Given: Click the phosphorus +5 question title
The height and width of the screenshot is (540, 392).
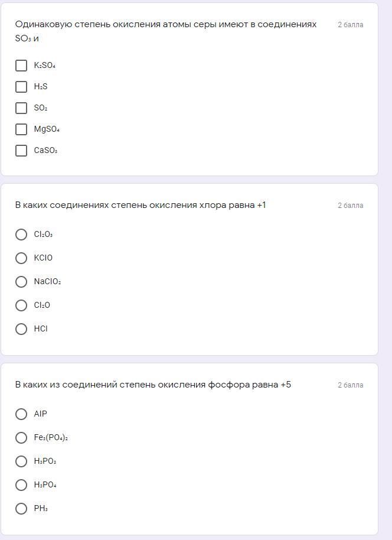Looking at the screenshot, I should click(x=153, y=385).
